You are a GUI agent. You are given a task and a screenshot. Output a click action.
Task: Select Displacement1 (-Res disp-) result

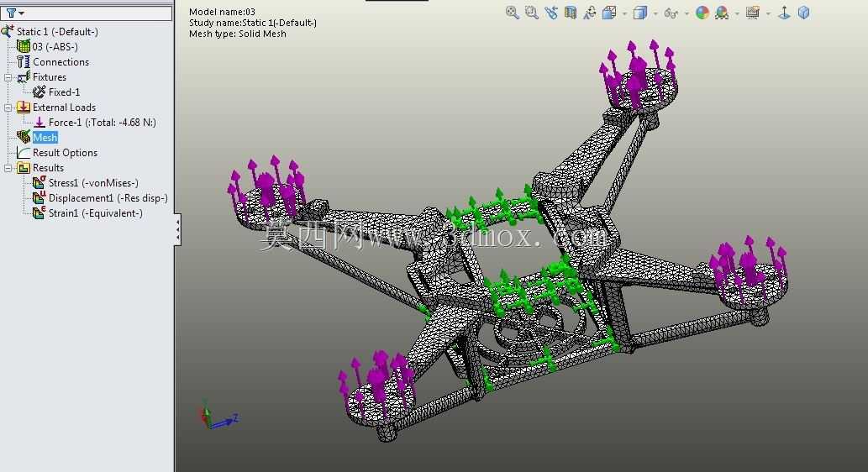tap(100, 197)
